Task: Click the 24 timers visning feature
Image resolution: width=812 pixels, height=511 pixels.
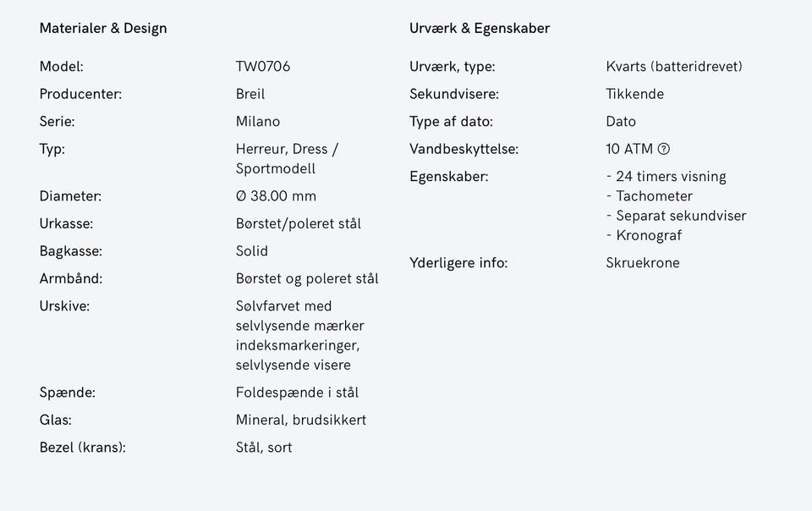Action: [x=671, y=177]
